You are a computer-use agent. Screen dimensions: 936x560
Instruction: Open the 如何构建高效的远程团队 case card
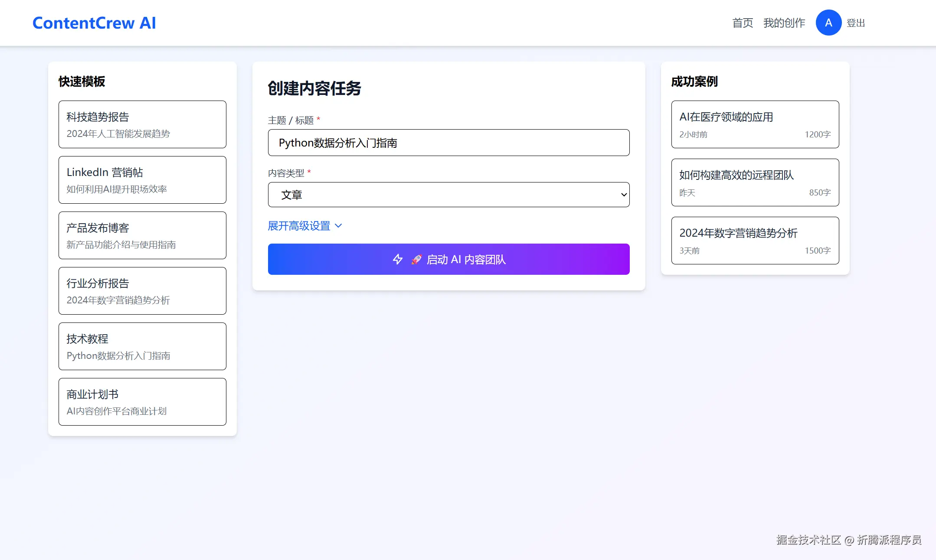click(755, 182)
